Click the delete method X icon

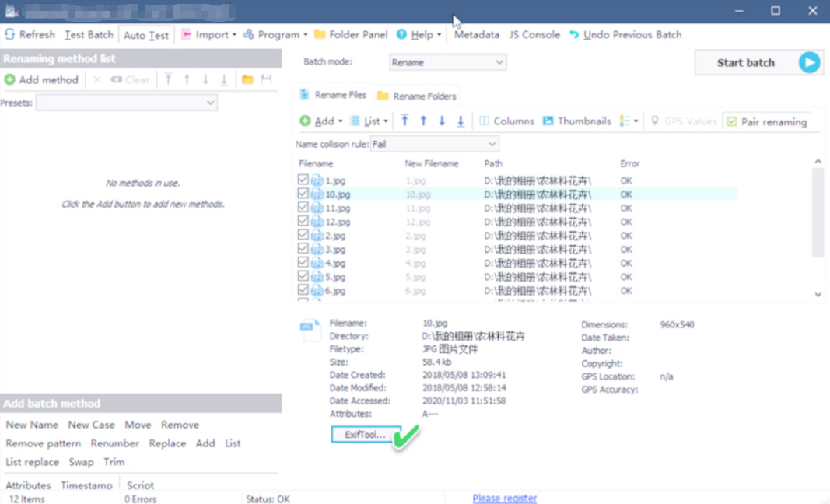click(x=97, y=80)
